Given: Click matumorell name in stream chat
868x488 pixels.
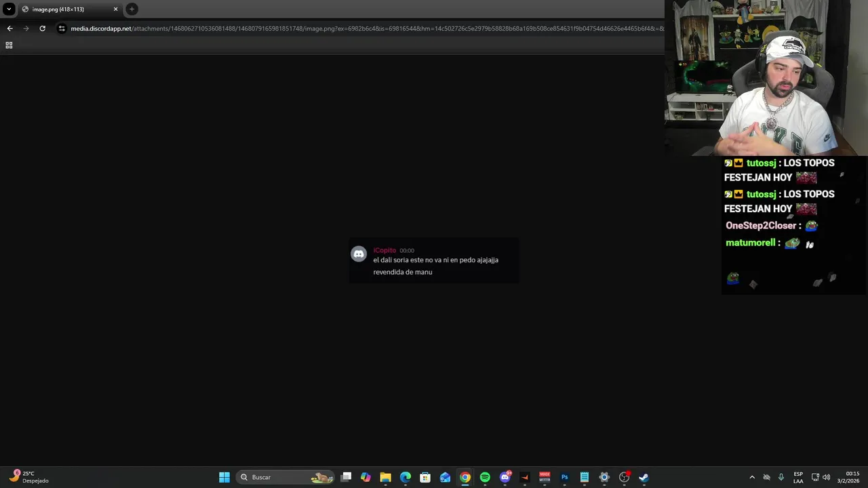Looking at the screenshot, I should click(x=751, y=243).
